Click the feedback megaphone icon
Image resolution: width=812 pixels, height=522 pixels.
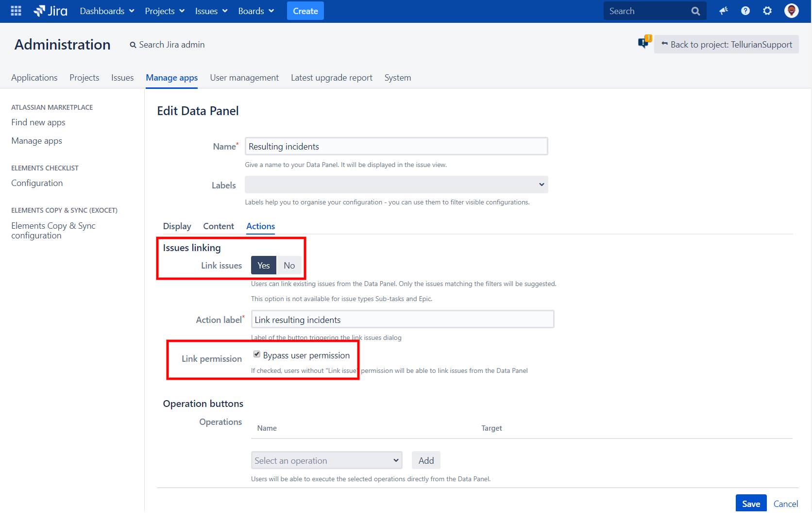point(723,11)
